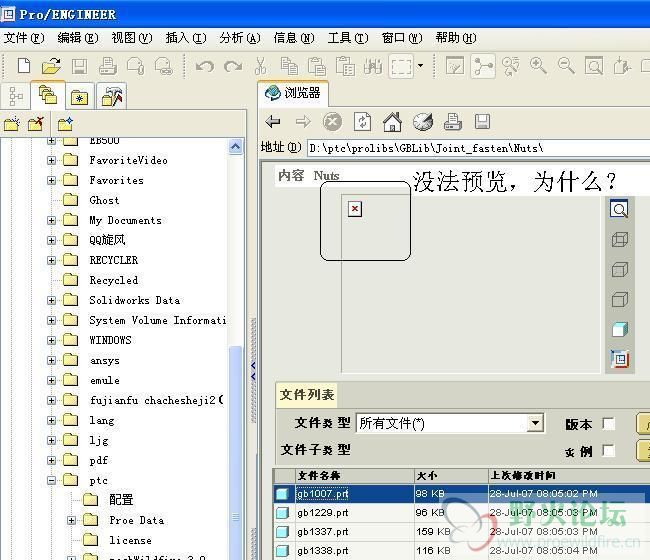The width and height of the screenshot is (650, 560).
Task: Expand the Solidworks Data folder
Action: coord(51,300)
